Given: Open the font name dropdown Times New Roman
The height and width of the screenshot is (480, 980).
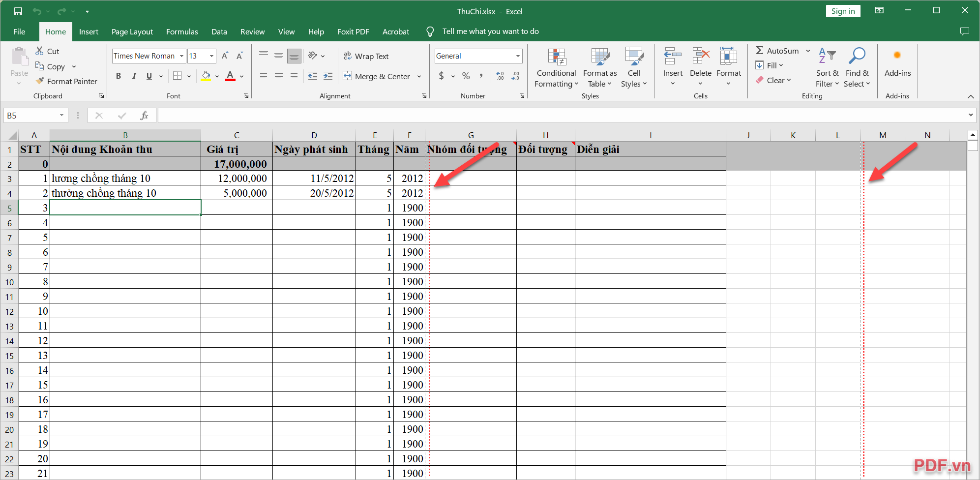Looking at the screenshot, I should coord(181,56).
